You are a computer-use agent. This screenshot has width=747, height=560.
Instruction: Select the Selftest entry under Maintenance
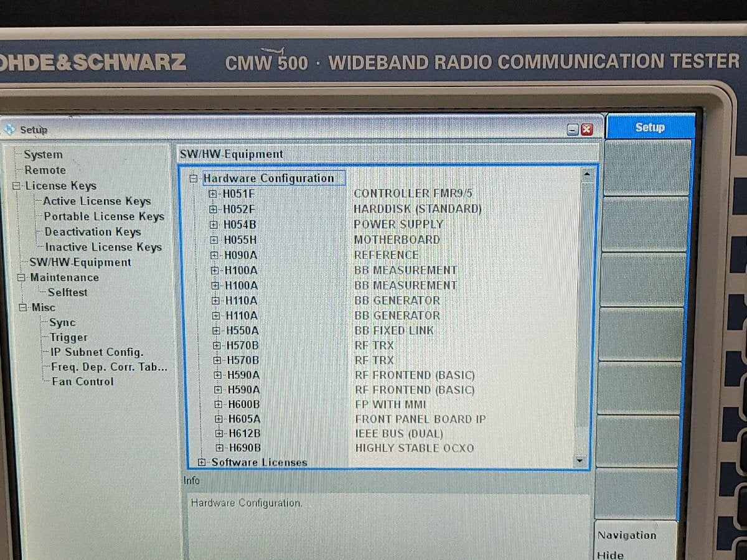pyautogui.click(x=67, y=292)
